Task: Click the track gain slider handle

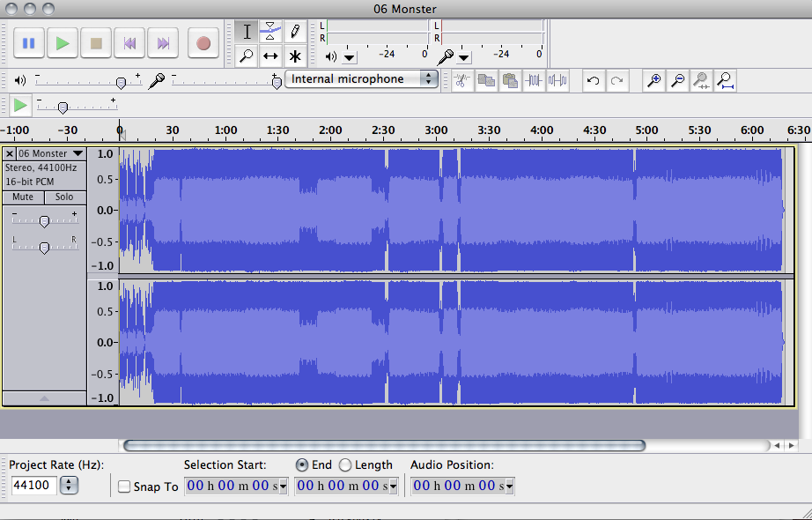Action: point(45,222)
